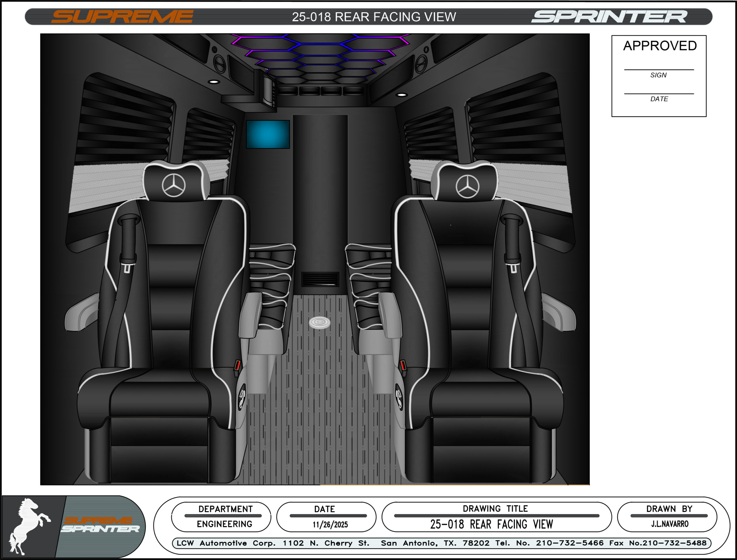Click the round floor drain emblem
Viewport: 737px width, 560px height.
click(320, 322)
